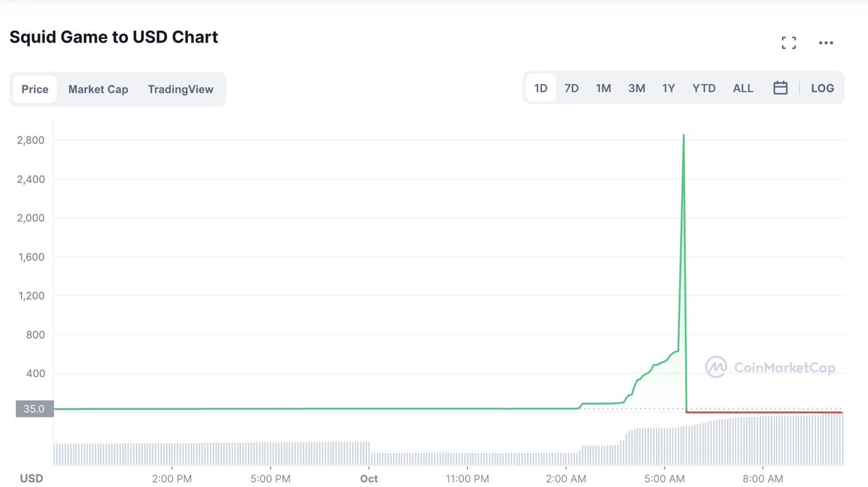The image size is (868, 487).
Task: Select the YTD timeframe
Action: pyautogui.click(x=702, y=88)
